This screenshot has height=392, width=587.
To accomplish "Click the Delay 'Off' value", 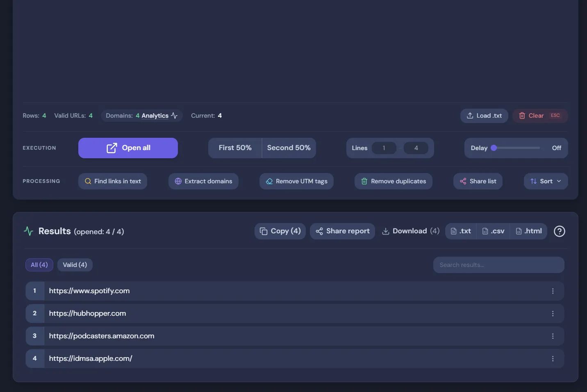I will (557, 148).
